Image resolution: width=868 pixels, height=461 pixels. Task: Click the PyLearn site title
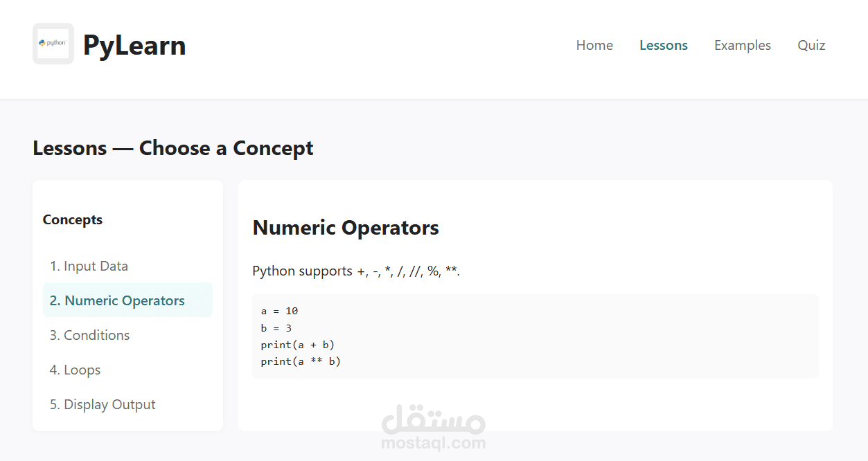pyautogui.click(x=134, y=45)
